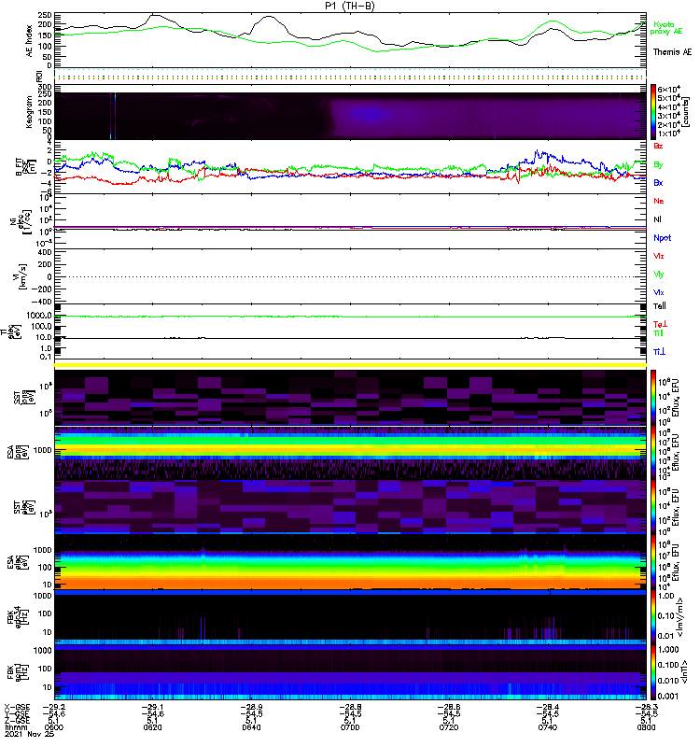Click the <|nT|> color bar label
Image resolution: width=700 pixels, height=747 pixels.
[x=686, y=671]
